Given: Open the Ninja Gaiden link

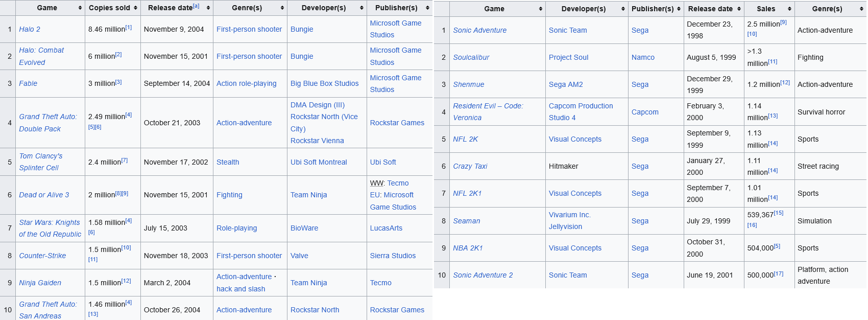Looking at the screenshot, I should [x=40, y=283].
